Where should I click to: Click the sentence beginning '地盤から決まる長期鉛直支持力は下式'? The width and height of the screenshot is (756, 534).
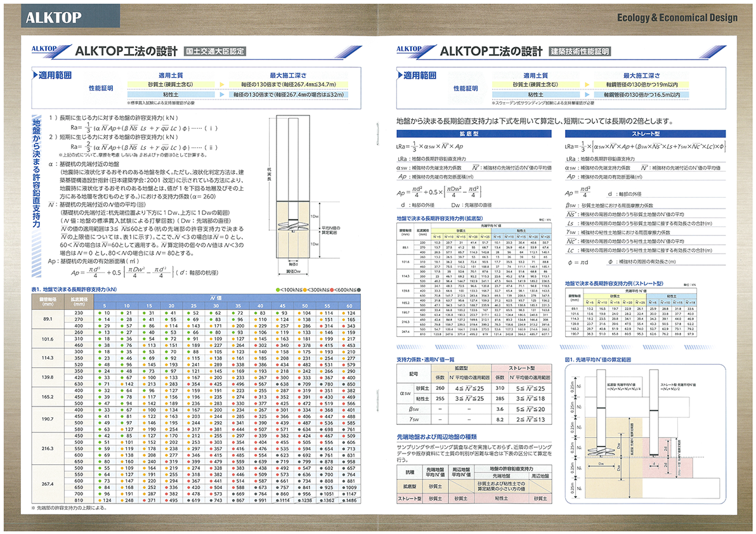pos(534,121)
